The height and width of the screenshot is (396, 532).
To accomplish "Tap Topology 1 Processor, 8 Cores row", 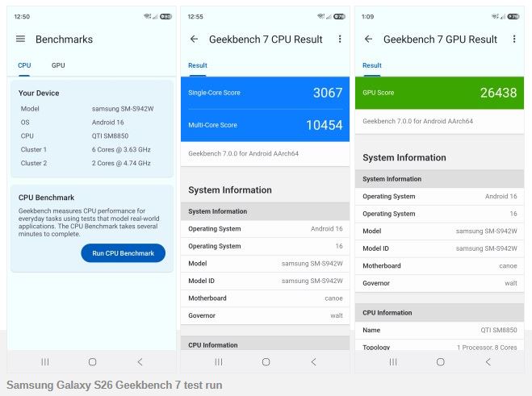I will (439, 345).
